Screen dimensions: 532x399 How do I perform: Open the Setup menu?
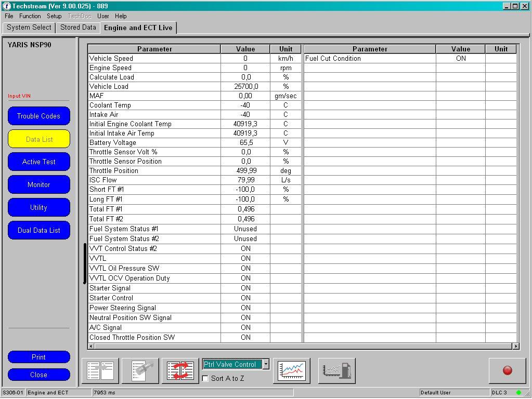click(54, 16)
